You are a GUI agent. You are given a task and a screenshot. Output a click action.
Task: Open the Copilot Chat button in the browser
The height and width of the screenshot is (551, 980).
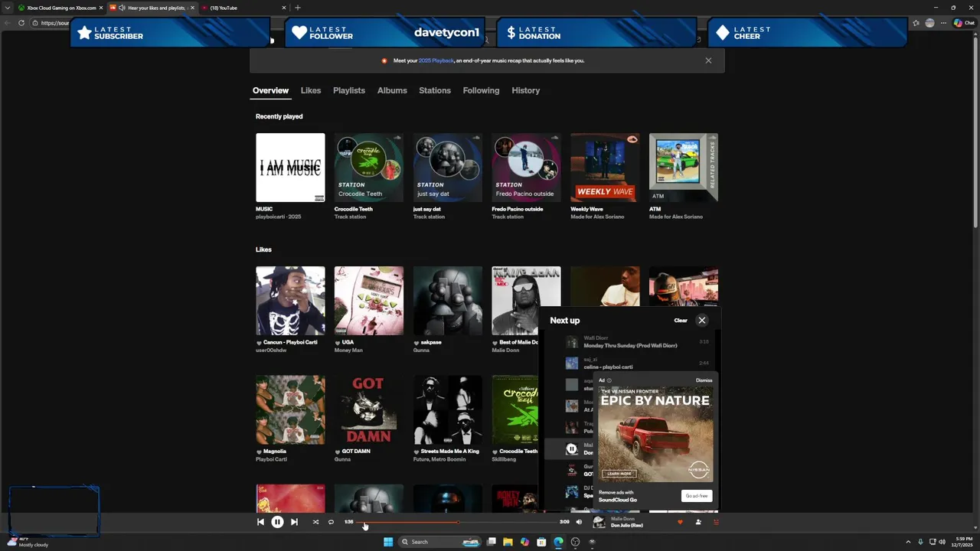[963, 23]
